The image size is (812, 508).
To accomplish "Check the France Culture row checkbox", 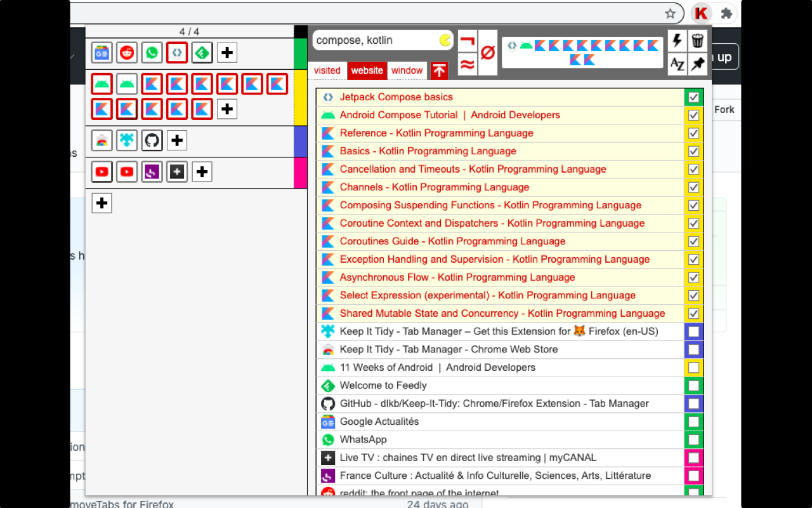I will 693,476.
